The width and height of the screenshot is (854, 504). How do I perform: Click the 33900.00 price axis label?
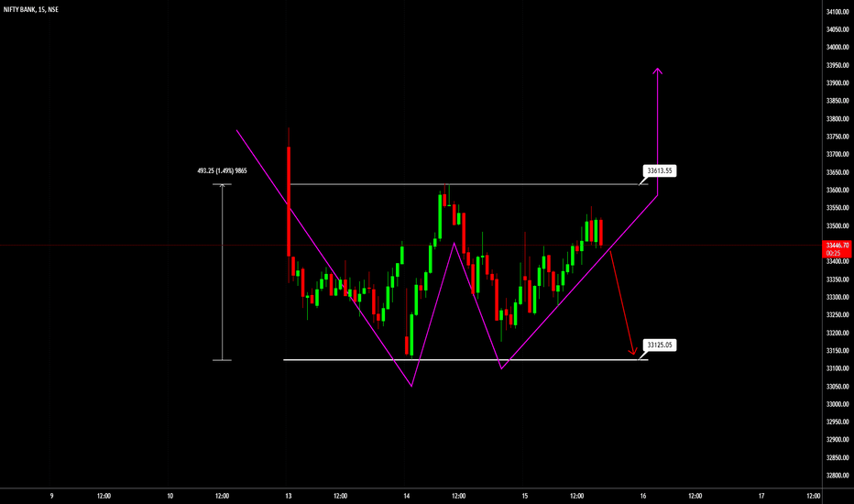(838, 83)
